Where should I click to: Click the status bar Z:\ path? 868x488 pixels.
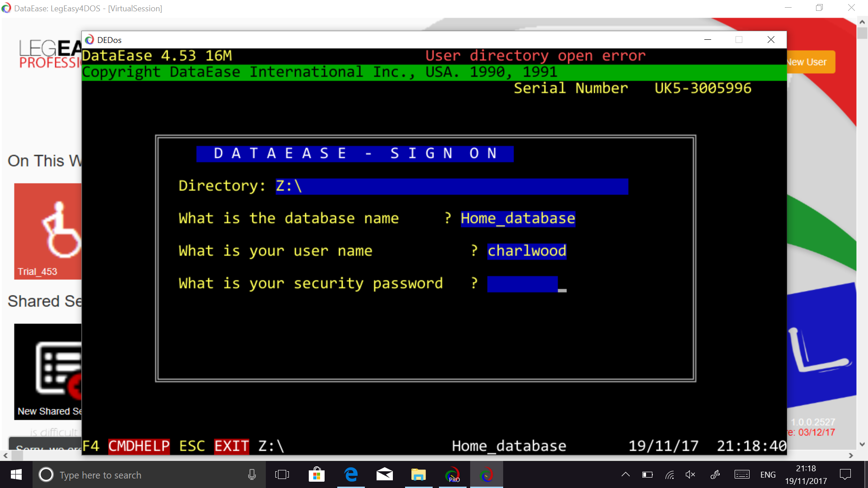click(x=271, y=446)
